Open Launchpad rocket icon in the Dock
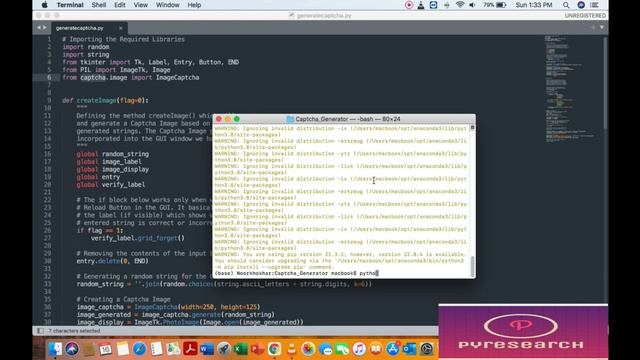This screenshot has width=640, height=360. point(224,349)
